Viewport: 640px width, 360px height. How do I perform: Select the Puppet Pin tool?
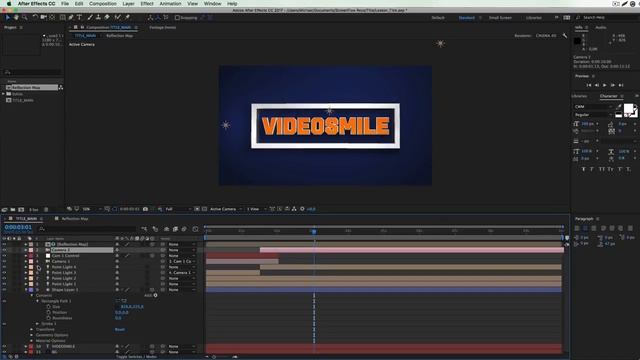coord(127,18)
